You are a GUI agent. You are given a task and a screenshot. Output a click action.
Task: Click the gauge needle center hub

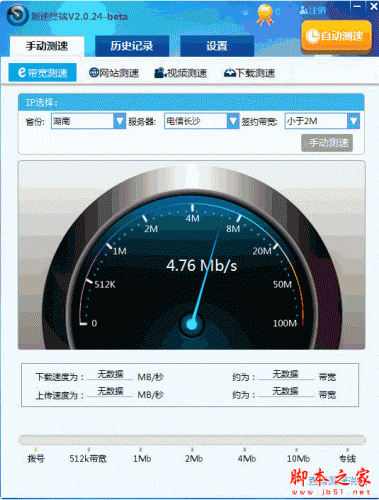coord(191,324)
